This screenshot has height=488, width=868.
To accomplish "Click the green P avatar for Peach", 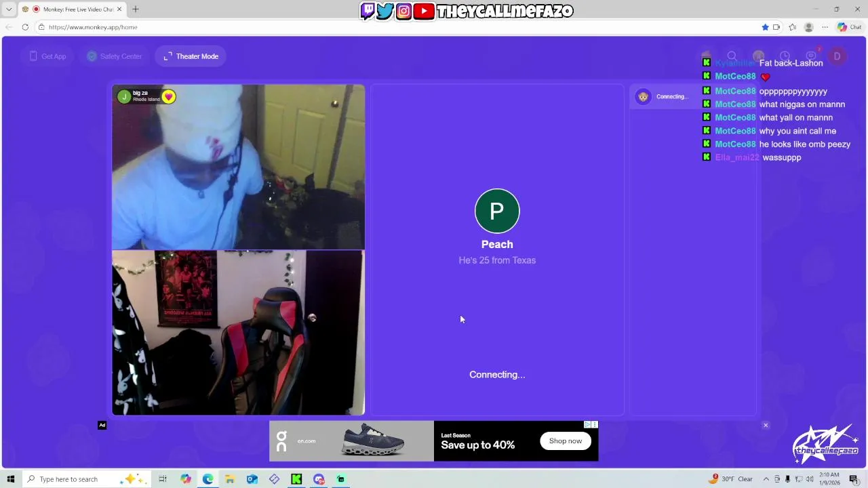I will coord(497,211).
